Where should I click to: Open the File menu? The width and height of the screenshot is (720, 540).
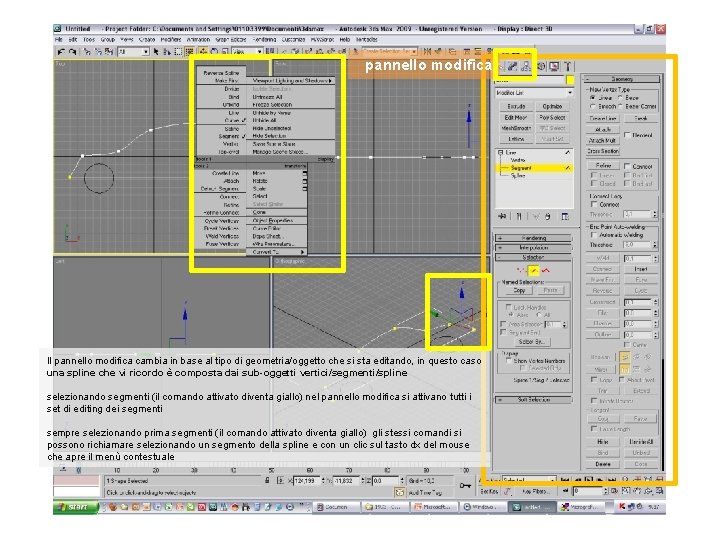pos(59,40)
